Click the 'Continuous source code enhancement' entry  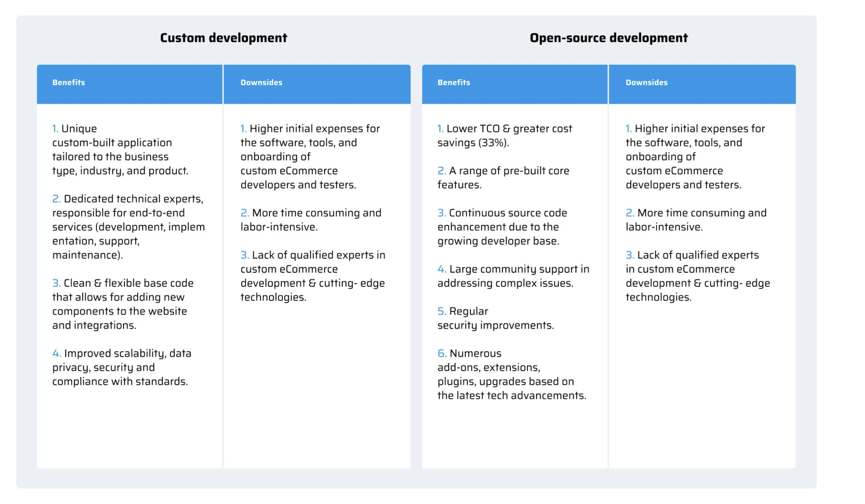[501, 227]
